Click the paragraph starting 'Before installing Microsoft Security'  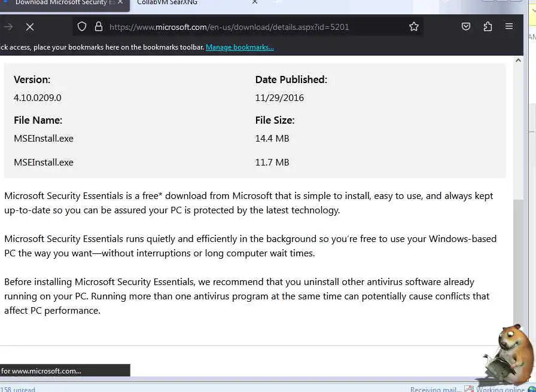(x=247, y=296)
